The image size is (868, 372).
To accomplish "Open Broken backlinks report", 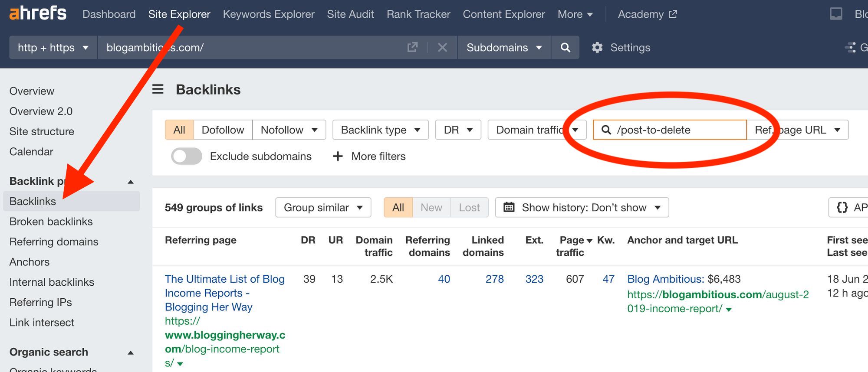I will [x=51, y=221].
